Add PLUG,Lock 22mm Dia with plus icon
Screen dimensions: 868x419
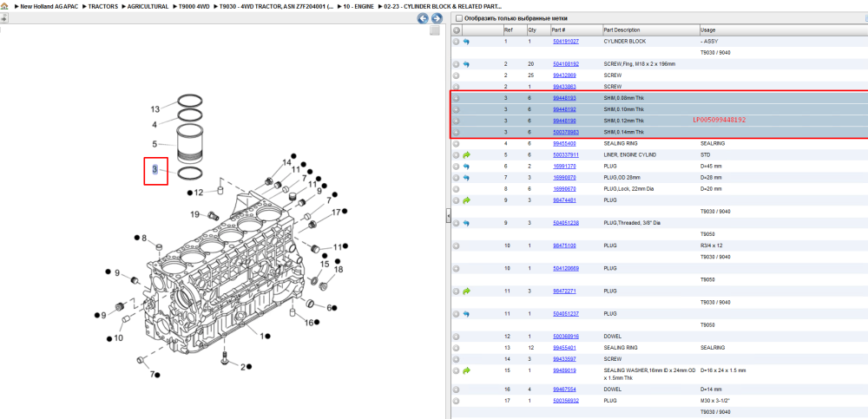[457, 189]
